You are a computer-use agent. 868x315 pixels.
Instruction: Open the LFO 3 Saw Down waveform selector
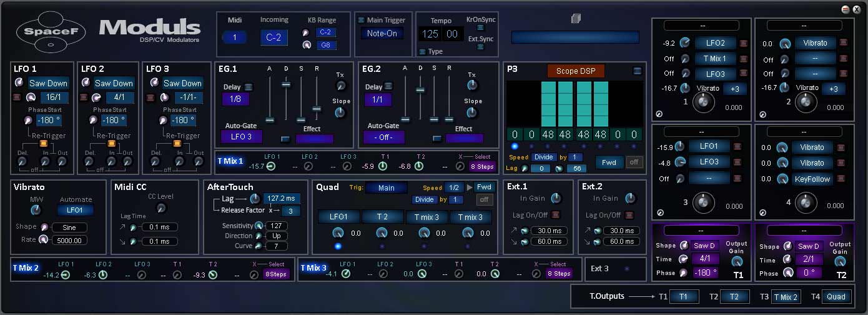tap(182, 83)
